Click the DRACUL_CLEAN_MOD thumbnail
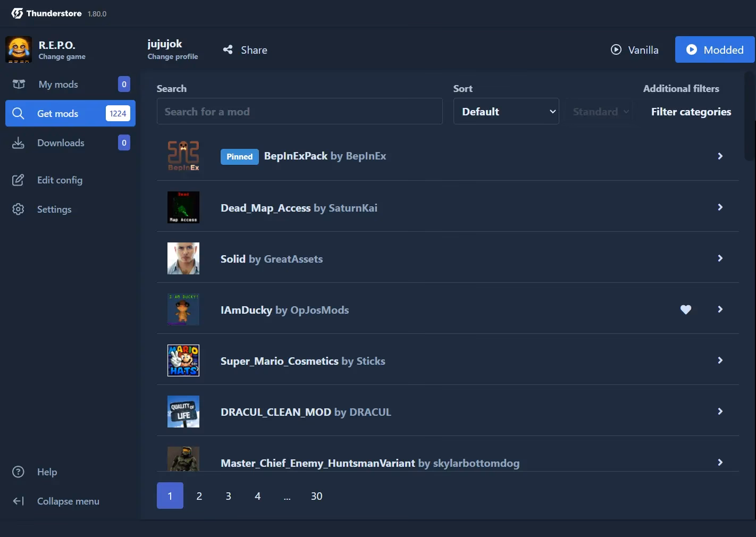 point(183,412)
